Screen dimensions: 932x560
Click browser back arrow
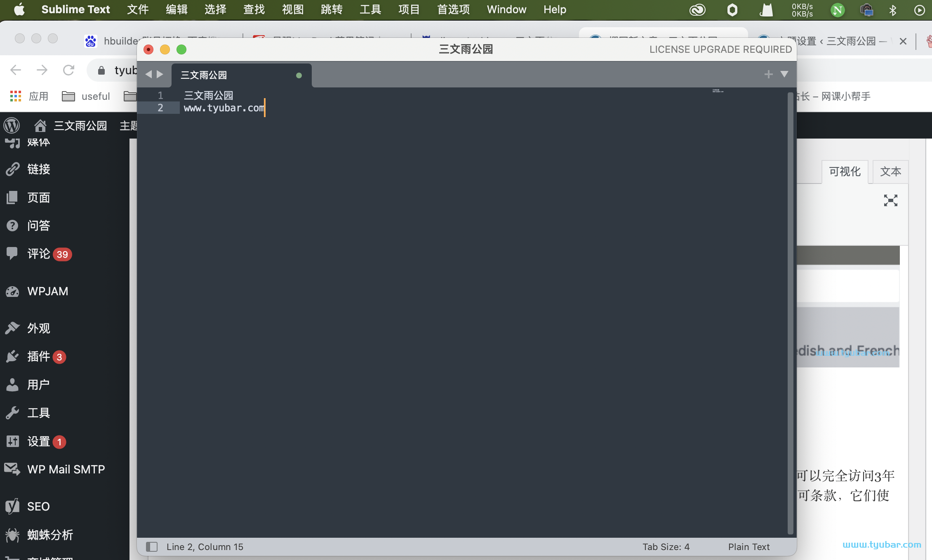[x=16, y=70]
